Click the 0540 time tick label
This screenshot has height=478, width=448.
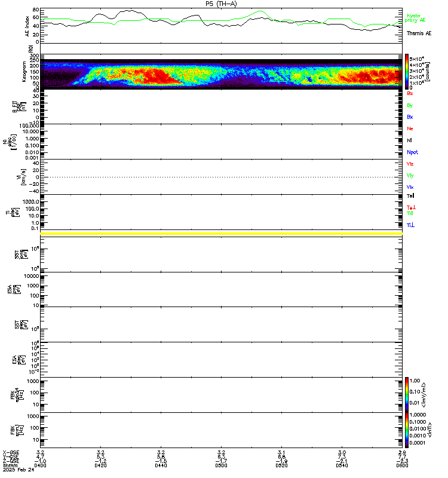pyautogui.click(x=342, y=465)
